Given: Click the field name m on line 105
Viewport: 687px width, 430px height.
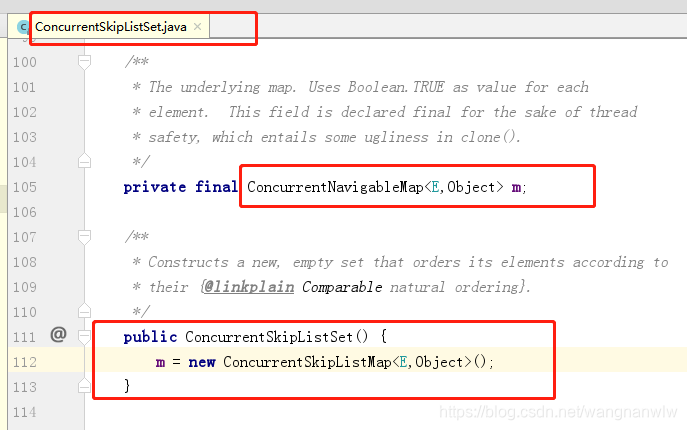Looking at the screenshot, I should click(516, 188).
